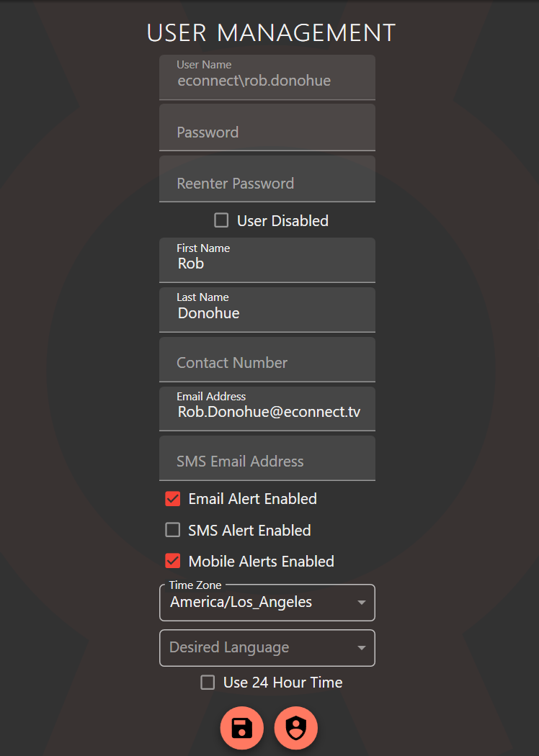Disable the Email Alert Enabled option
The width and height of the screenshot is (539, 756).
172,498
